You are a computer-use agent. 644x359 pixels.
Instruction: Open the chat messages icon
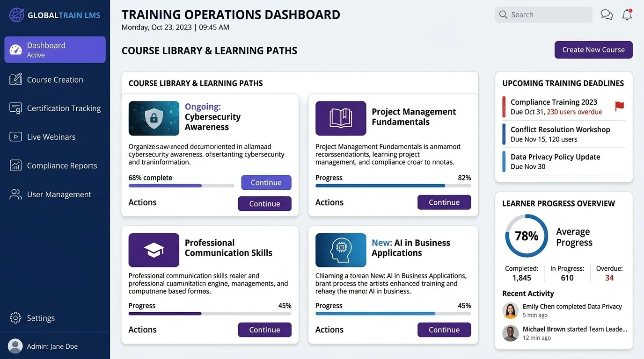[607, 15]
